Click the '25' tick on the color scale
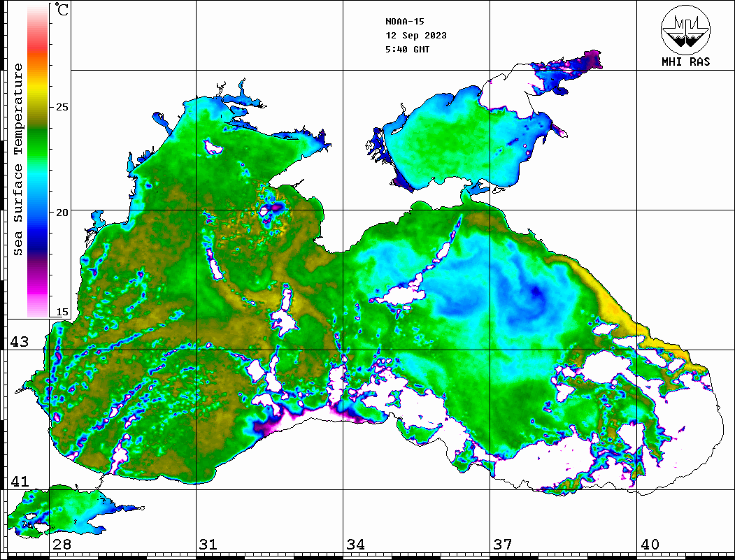Viewport: 735px width, 560px height. (62, 107)
